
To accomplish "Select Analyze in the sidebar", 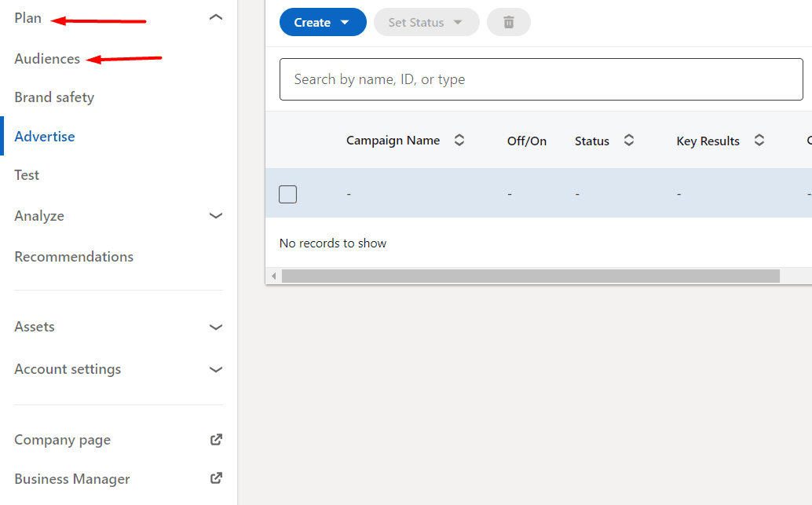I will (39, 216).
